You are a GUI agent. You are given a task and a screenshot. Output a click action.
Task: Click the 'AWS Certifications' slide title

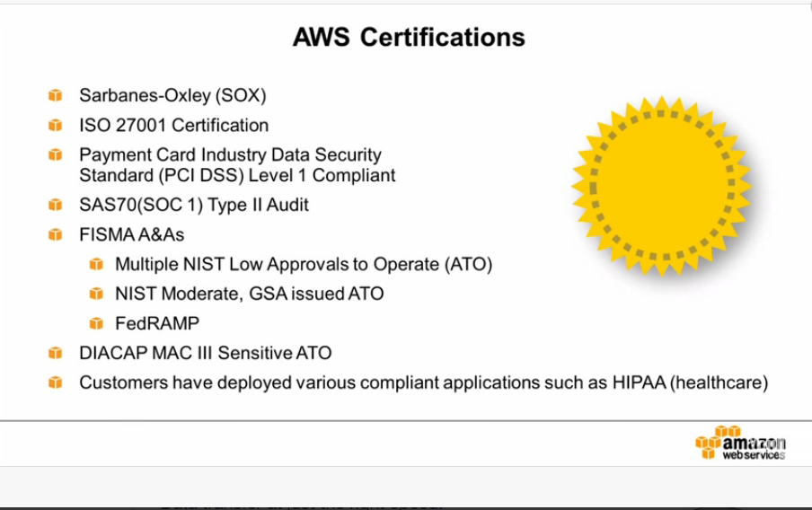(x=409, y=38)
